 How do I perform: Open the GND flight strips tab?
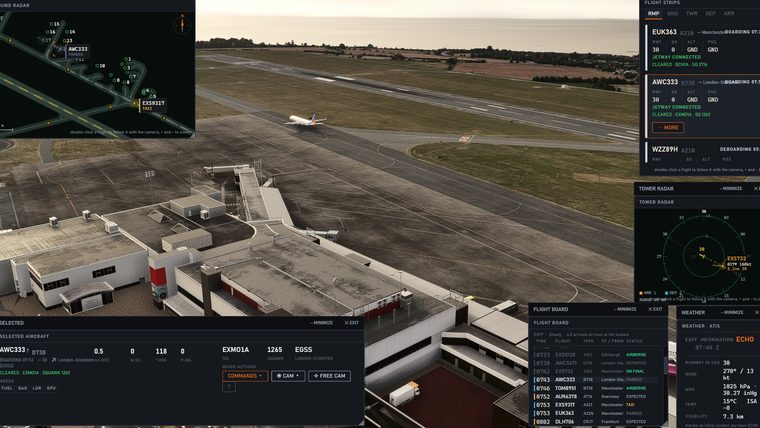(x=673, y=14)
